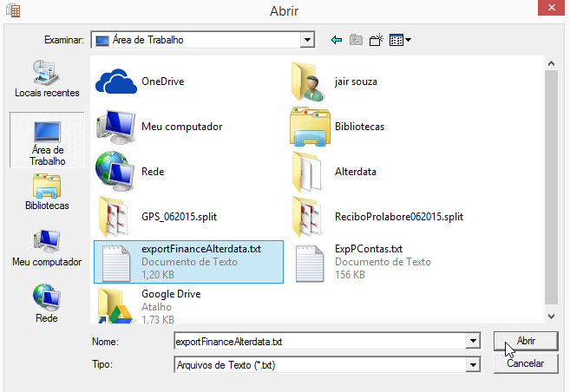The image size is (570, 392).
Task: Expand the View menu dropdown arrow
Action: point(409,40)
